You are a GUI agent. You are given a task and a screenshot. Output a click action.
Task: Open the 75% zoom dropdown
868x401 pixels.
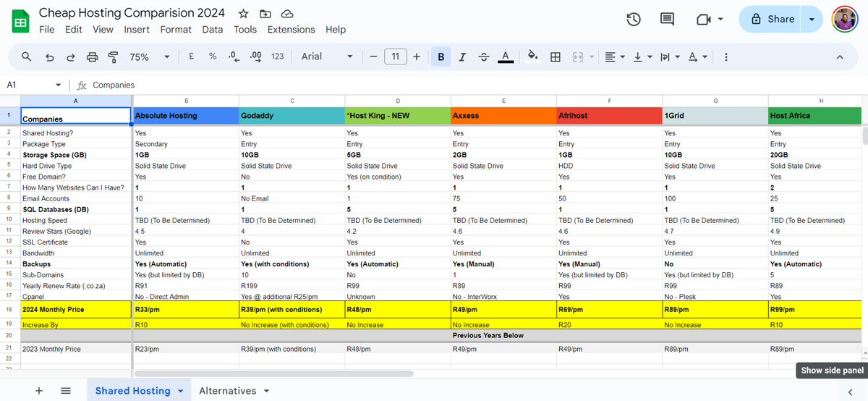(150, 56)
